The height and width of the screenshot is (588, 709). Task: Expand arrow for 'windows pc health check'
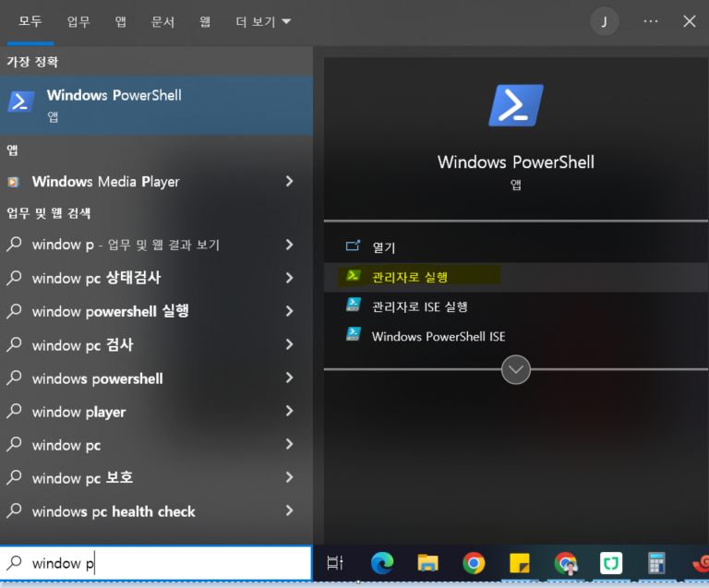[289, 511]
